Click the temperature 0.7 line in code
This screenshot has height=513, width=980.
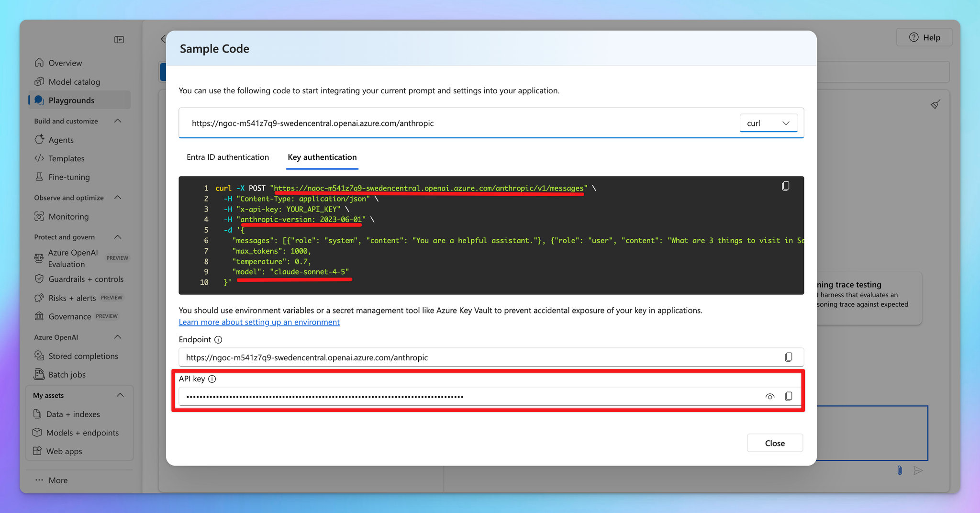pyautogui.click(x=272, y=261)
